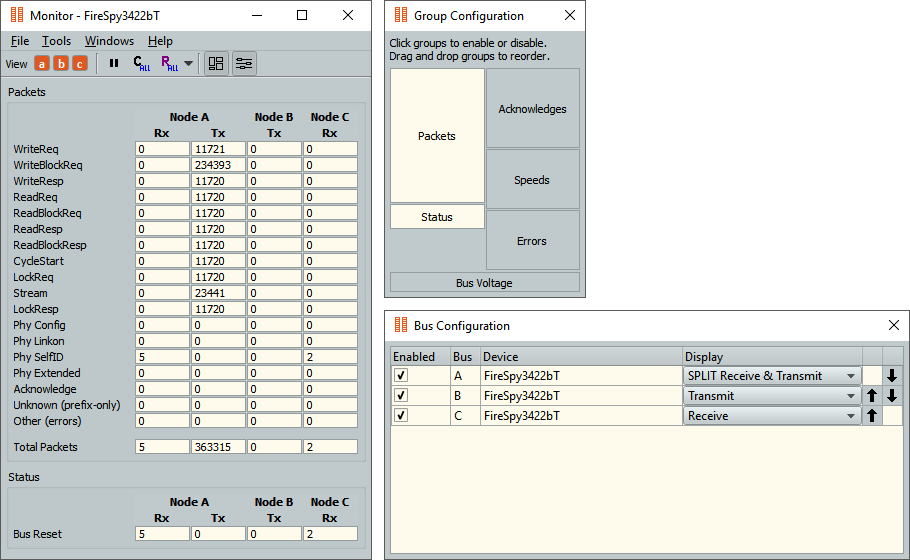Open Receive display dropdown for Bus C
The width and height of the screenshot is (910, 560).
[772, 416]
